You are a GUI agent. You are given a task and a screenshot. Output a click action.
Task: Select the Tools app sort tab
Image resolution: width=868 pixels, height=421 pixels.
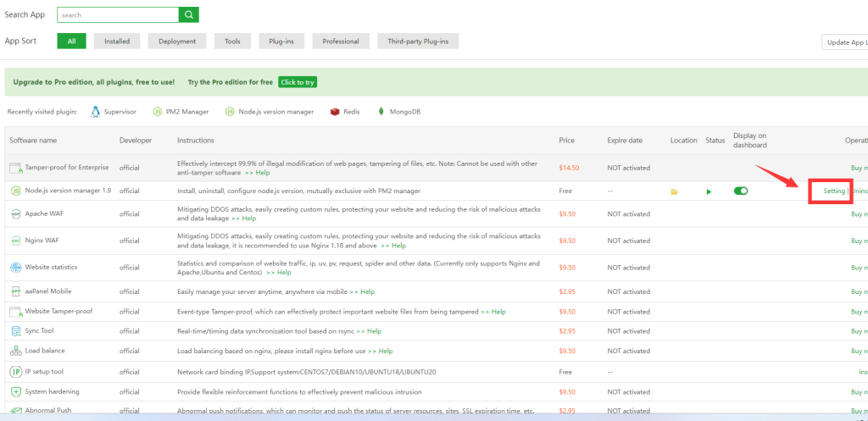pos(232,41)
